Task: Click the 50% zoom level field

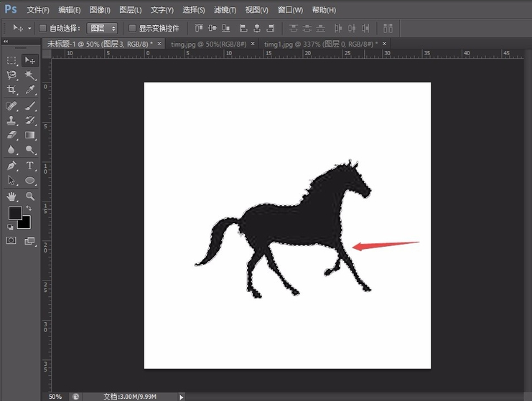Action: point(55,396)
